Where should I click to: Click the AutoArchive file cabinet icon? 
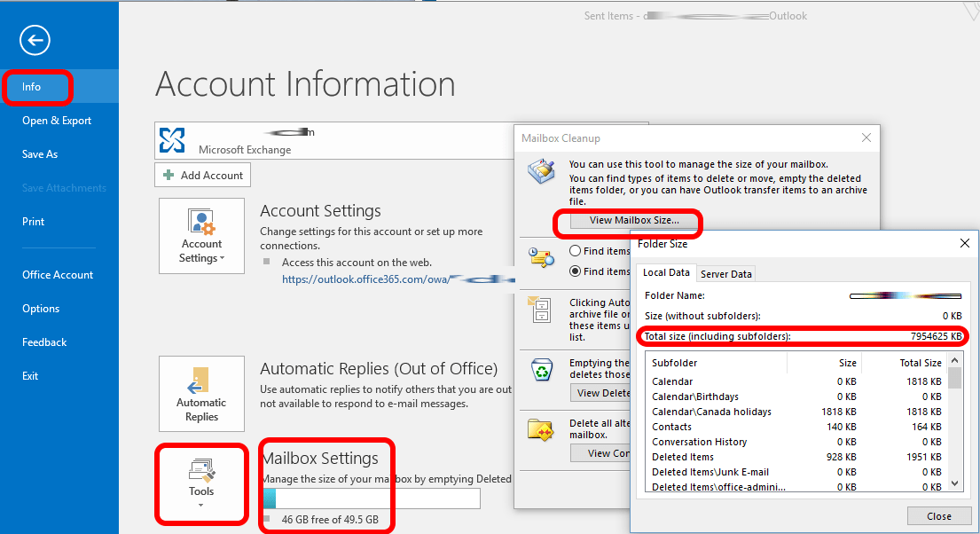click(x=540, y=310)
